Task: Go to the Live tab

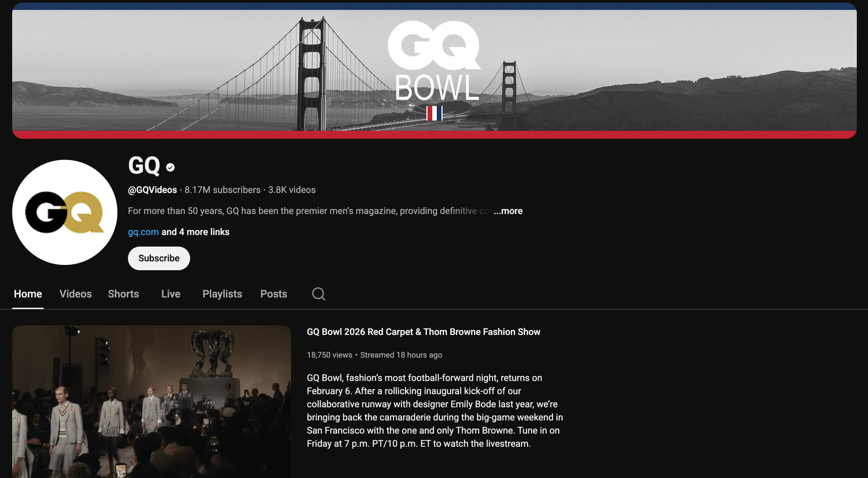Action: pyautogui.click(x=171, y=294)
